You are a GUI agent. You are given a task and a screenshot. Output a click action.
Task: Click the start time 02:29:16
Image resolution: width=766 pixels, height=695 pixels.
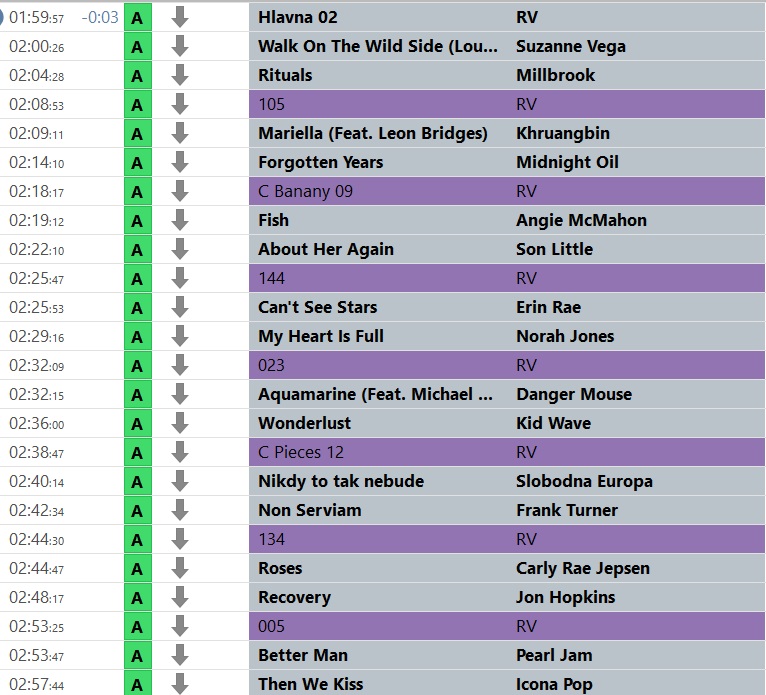coord(37,337)
